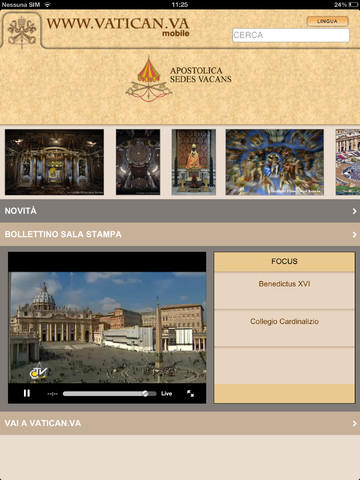The image size is (360, 480).
Task: Open the LINGUA language button
Action: (327, 21)
